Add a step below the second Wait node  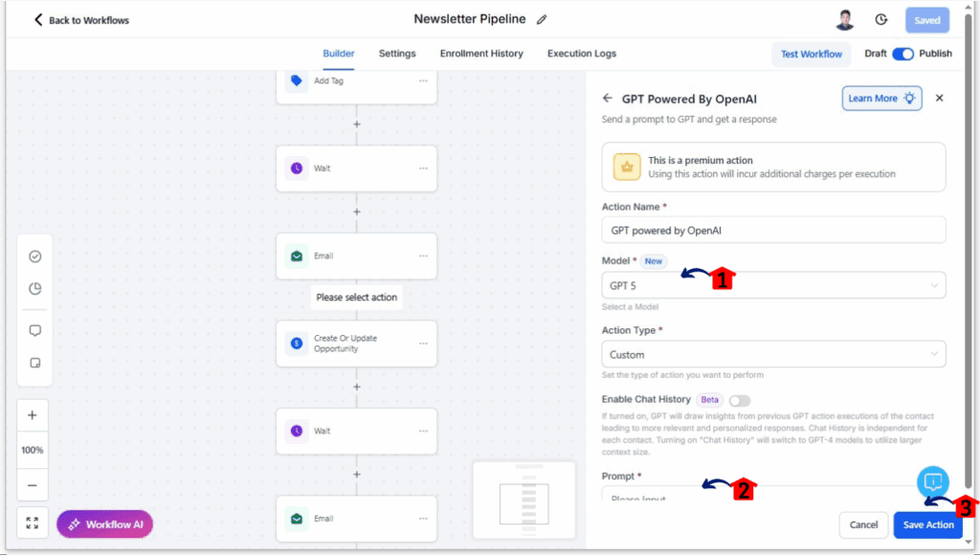357,474
